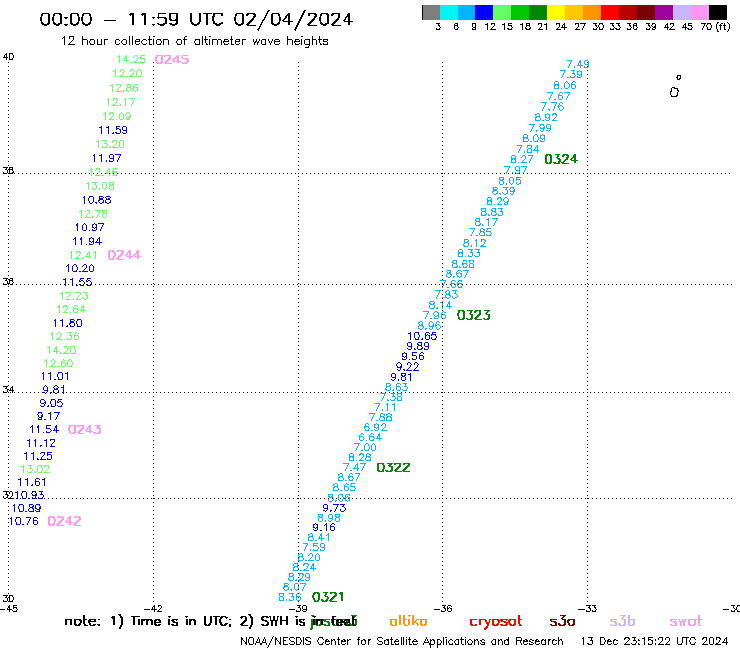Click the yellow swatch in the color scale
The height and width of the screenshot is (650, 740).
coord(556,12)
